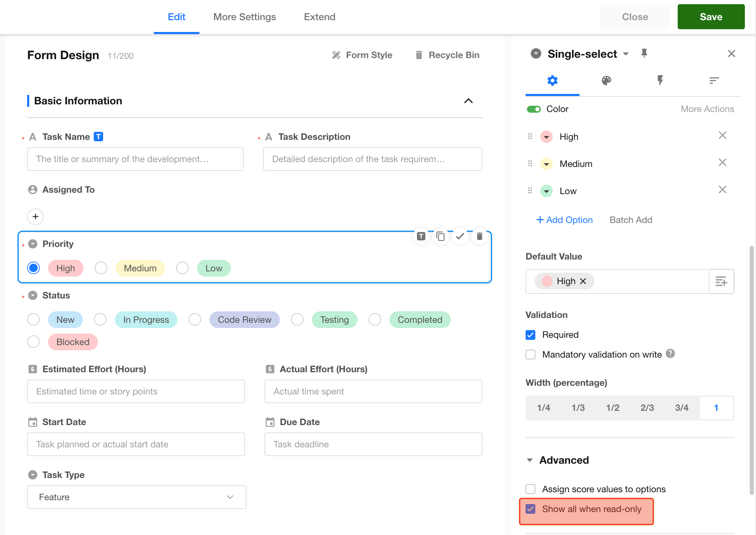Open the palette style tab icon

pyautogui.click(x=606, y=81)
